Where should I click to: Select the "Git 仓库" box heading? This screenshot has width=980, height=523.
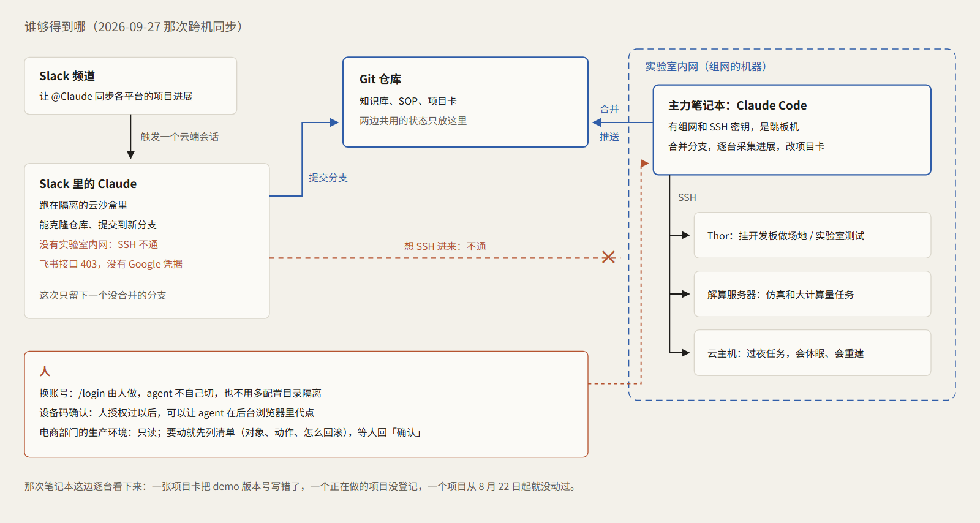pos(380,79)
